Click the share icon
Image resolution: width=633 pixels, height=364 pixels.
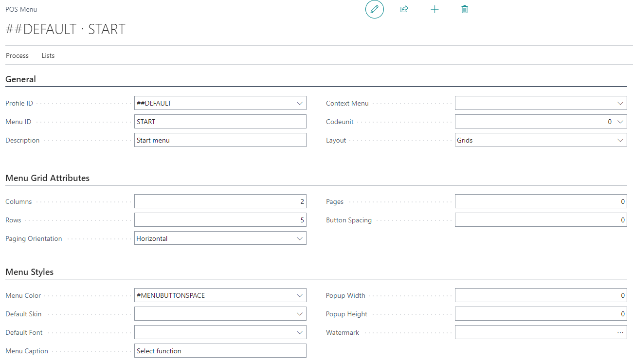[404, 9]
